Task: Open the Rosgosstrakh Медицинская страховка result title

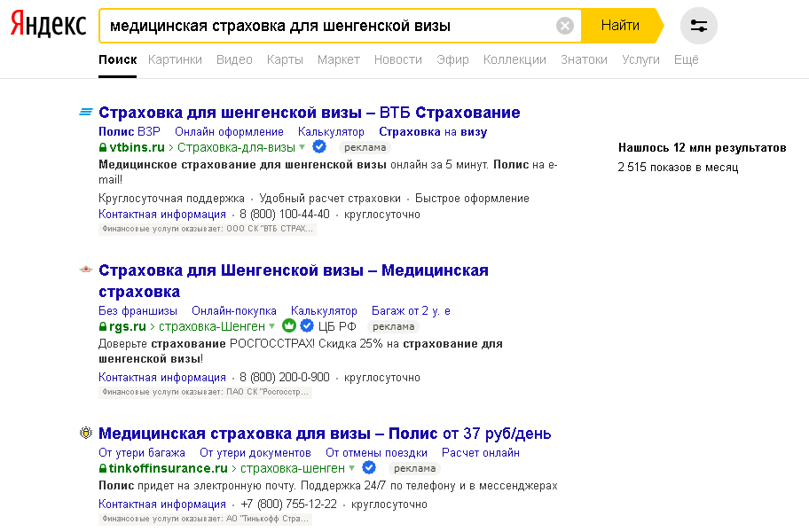Action: [294, 281]
